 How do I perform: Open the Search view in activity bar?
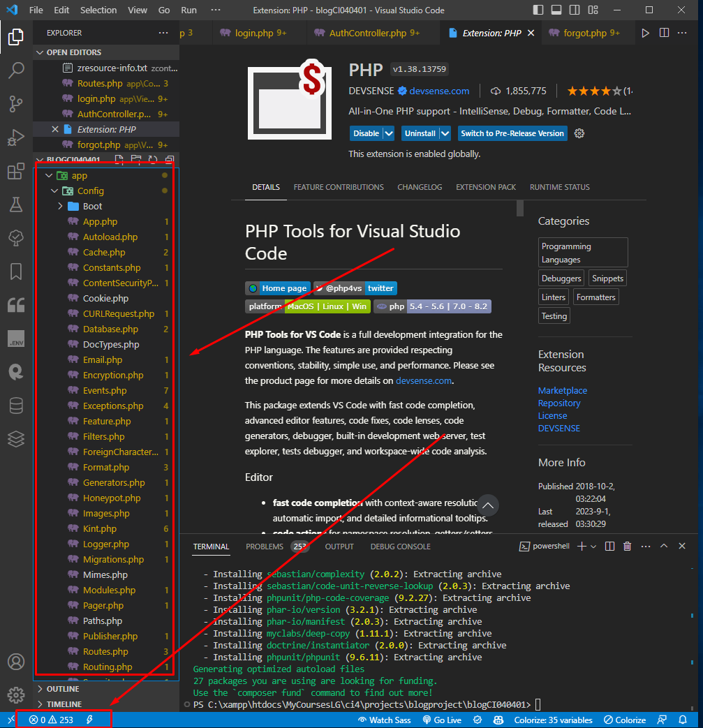point(16,70)
